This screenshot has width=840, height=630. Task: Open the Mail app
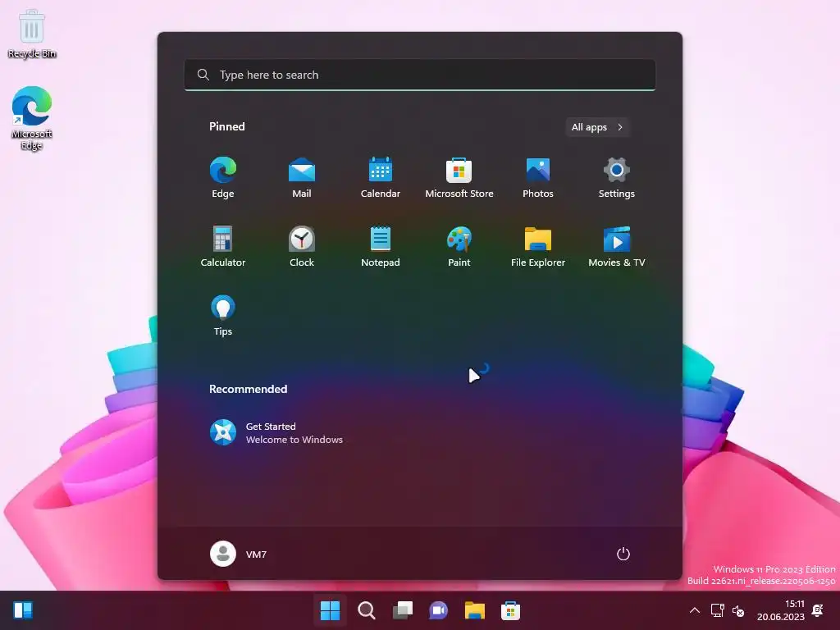(302, 178)
